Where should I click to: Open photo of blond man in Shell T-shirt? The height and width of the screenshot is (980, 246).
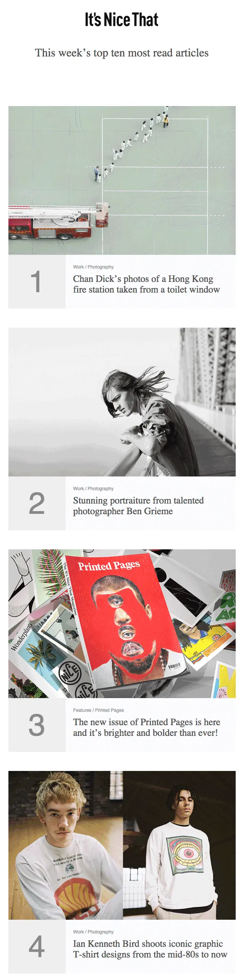click(x=66, y=845)
